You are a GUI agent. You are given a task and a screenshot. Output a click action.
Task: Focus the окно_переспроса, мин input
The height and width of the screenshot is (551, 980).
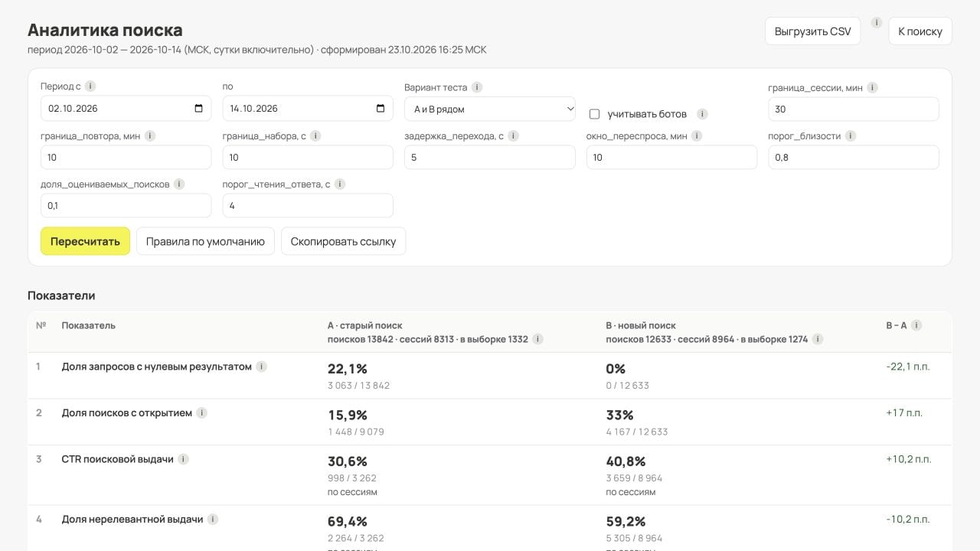pyautogui.click(x=671, y=157)
